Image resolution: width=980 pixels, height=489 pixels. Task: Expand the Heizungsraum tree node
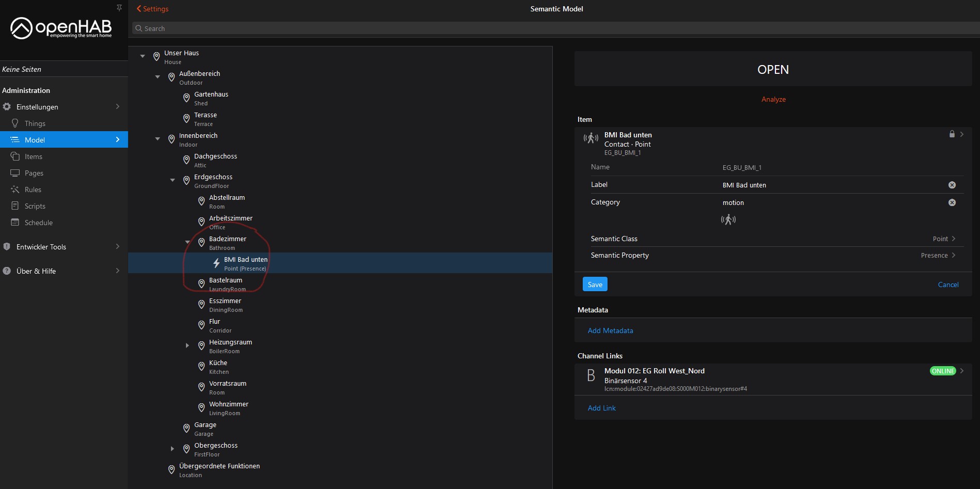tap(188, 345)
